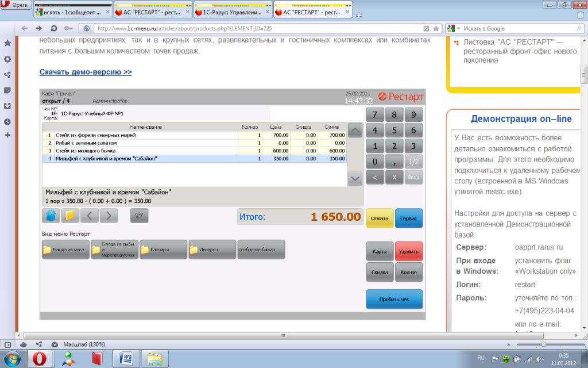This screenshot has height=368, width=588.
Task: Click the browser Reload button
Action: tap(53, 28)
